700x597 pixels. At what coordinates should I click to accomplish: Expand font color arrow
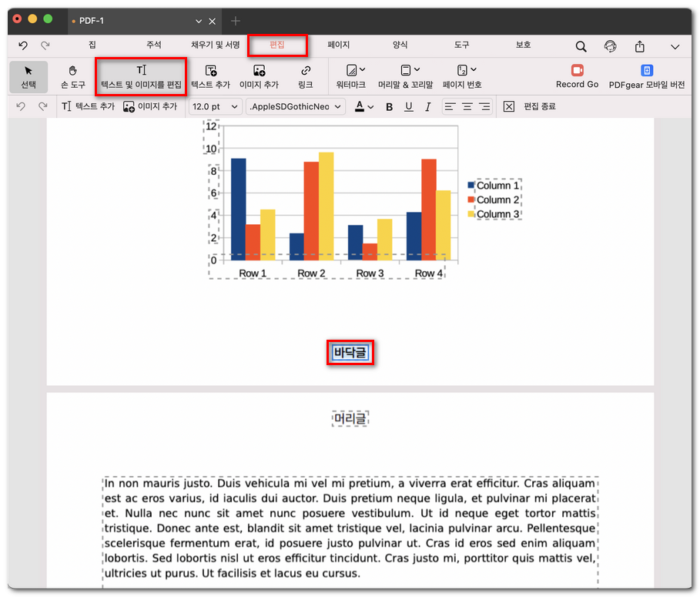(x=371, y=107)
